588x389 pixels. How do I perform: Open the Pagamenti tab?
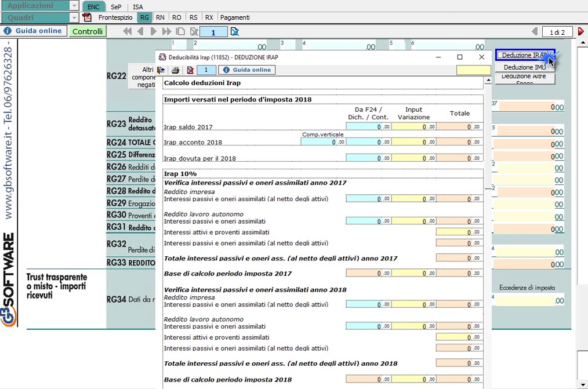(x=235, y=17)
